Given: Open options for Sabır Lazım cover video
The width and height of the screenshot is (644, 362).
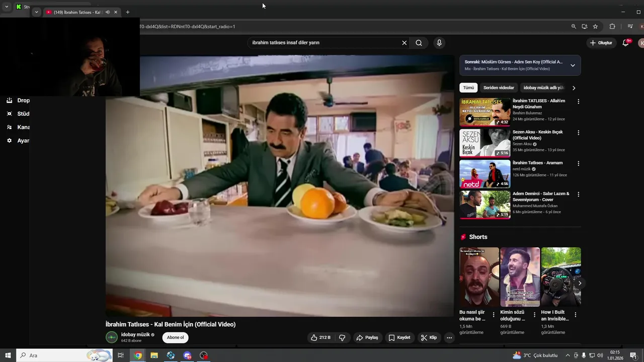Looking at the screenshot, I should pyautogui.click(x=578, y=194).
